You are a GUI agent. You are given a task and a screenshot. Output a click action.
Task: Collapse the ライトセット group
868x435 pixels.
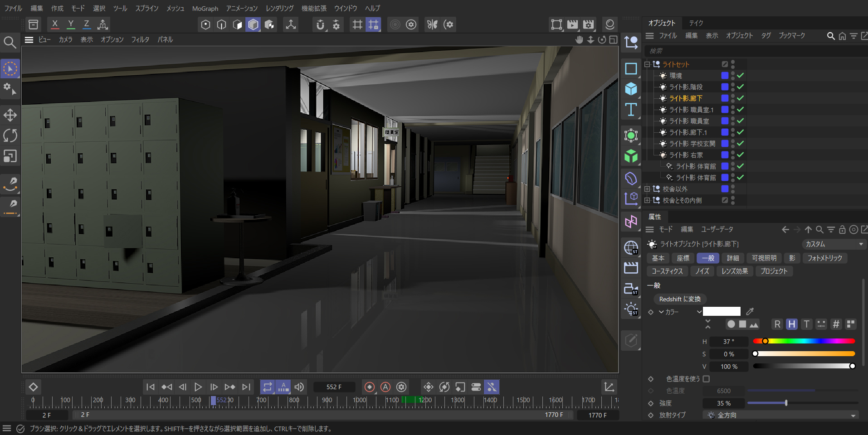coord(647,64)
